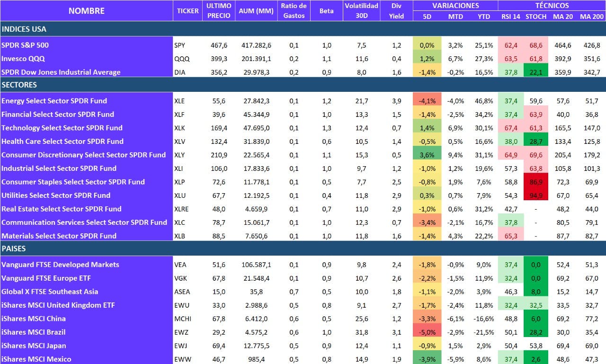
Task: Select the INDICES USA section row
Action: pyautogui.click(x=303, y=29)
